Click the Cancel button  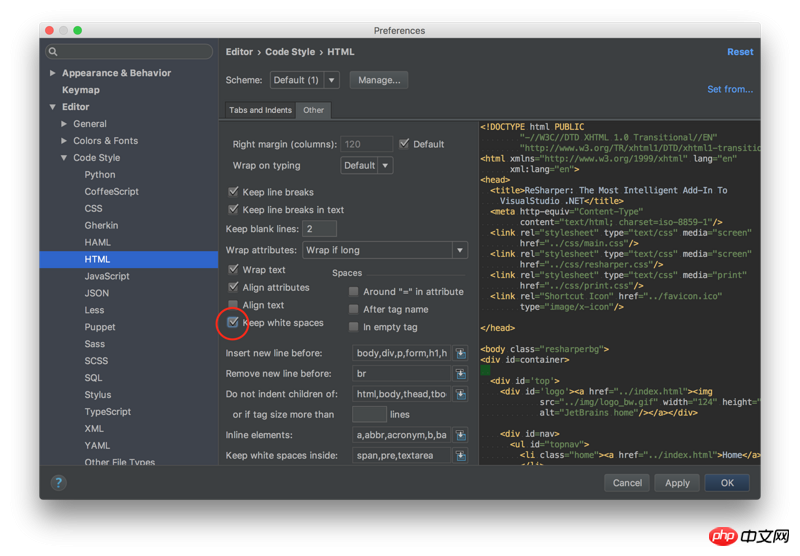point(627,483)
